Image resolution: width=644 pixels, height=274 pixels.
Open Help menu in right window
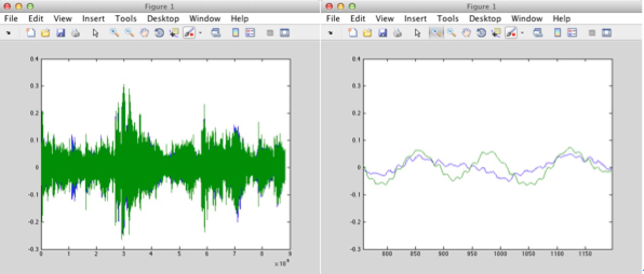point(561,19)
